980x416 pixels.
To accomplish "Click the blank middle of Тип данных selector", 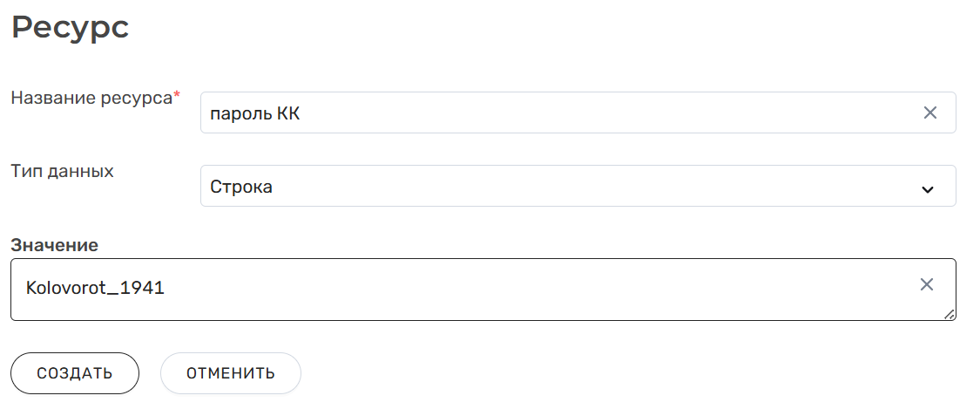I will (x=594, y=186).
